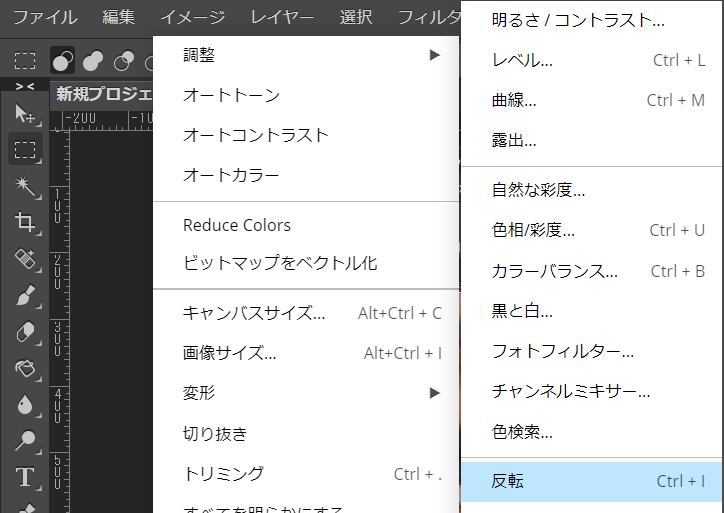Viewport: 724px width, 513px height.
Task: Select the Rectangular Marquee tool in sidebar
Action: point(25,150)
